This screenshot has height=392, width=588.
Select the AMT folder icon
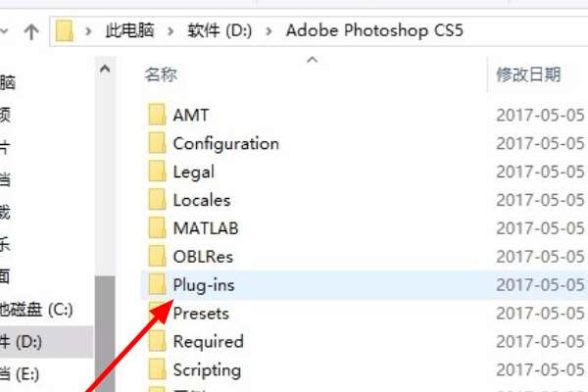157,114
